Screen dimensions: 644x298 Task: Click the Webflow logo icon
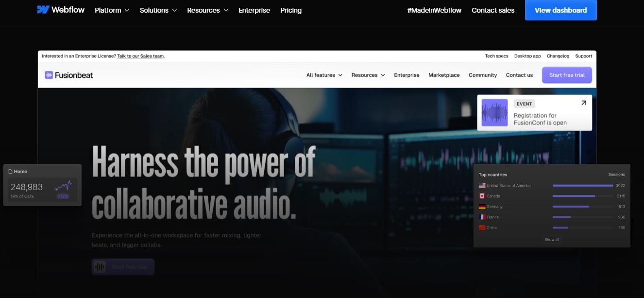44,10
